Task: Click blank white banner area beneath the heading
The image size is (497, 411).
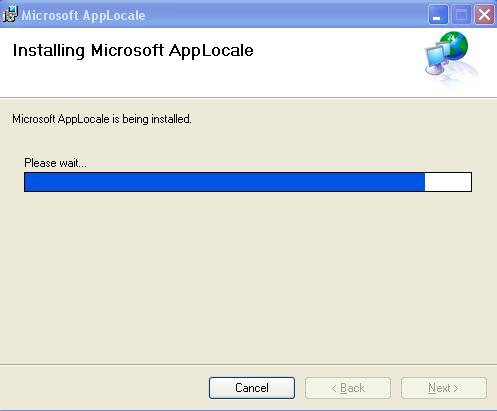Action: (200, 80)
